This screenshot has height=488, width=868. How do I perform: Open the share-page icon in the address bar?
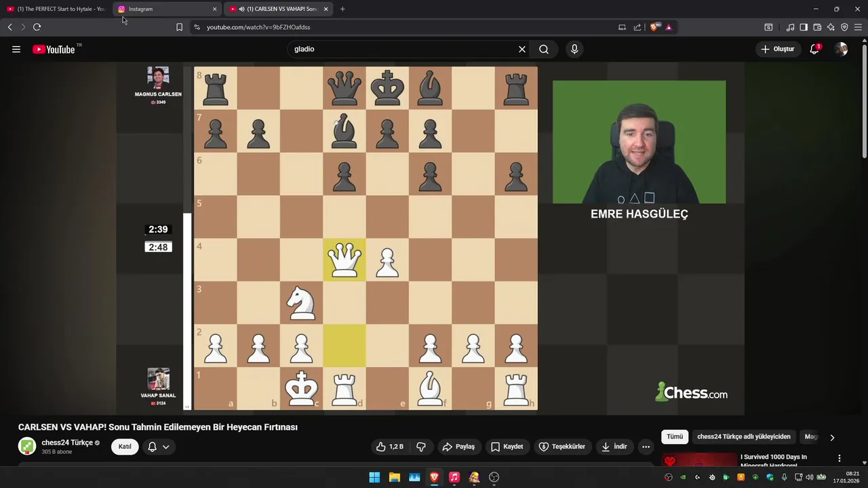click(637, 27)
